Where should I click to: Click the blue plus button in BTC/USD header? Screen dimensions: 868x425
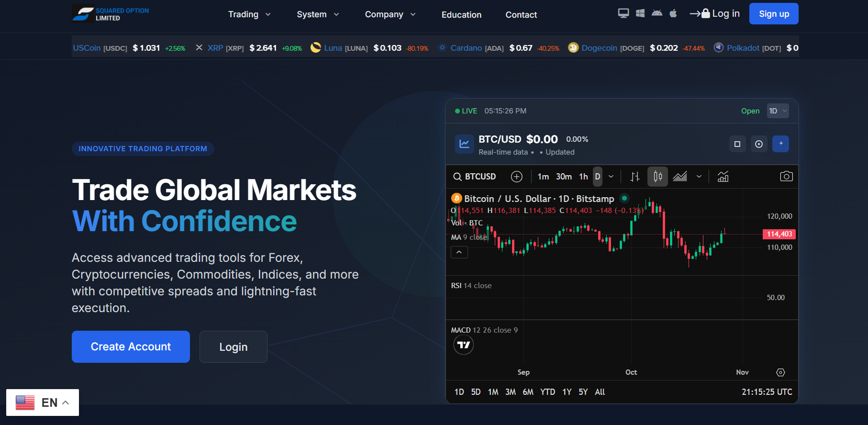point(780,144)
